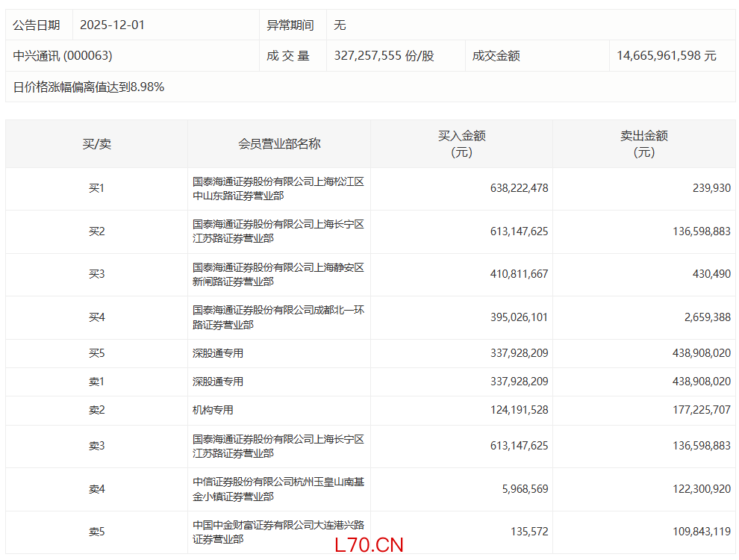The height and width of the screenshot is (560, 739).
Task: Click 深股通专用 in the 买5 row
Action: coord(218,353)
